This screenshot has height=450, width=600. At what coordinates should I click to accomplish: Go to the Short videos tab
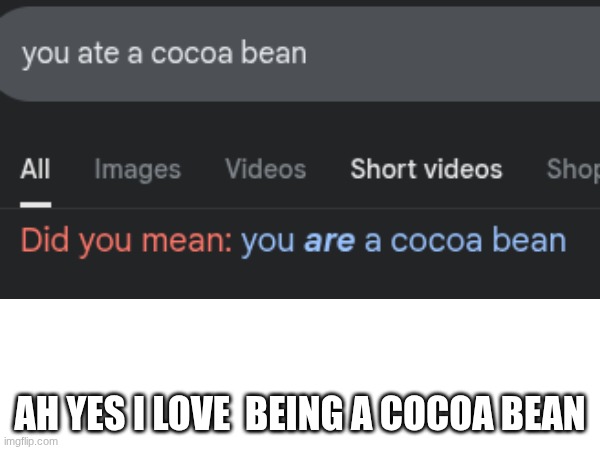426,169
